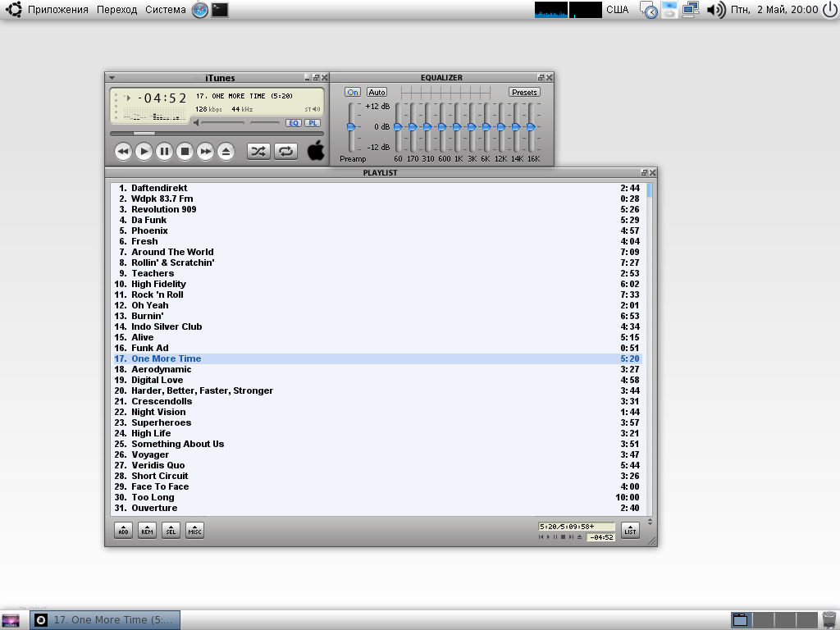Click the power shutdown icon in top panel
The image size is (840, 630).
pyautogui.click(x=830, y=10)
